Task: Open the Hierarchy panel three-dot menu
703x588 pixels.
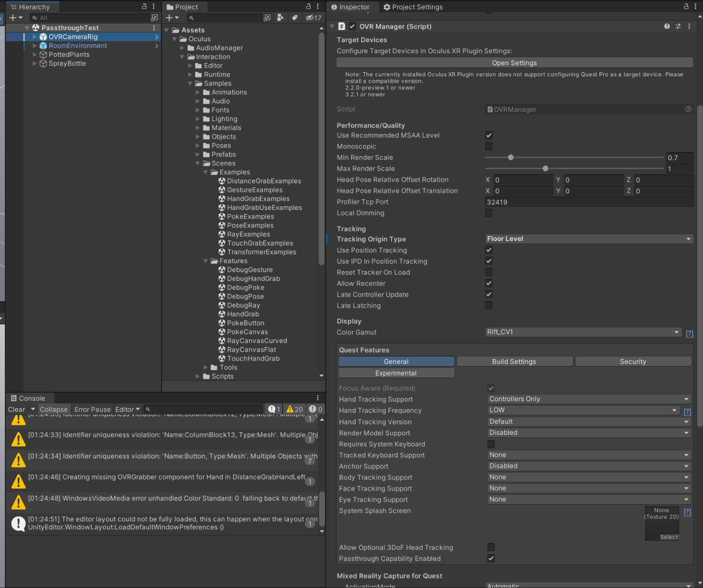Action: coord(154,7)
